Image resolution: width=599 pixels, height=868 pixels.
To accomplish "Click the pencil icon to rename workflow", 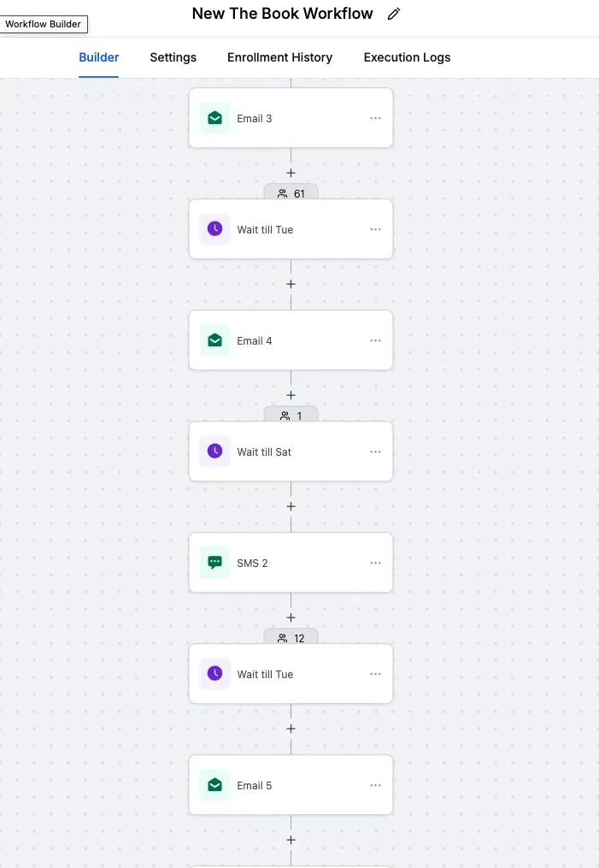I will click(393, 14).
